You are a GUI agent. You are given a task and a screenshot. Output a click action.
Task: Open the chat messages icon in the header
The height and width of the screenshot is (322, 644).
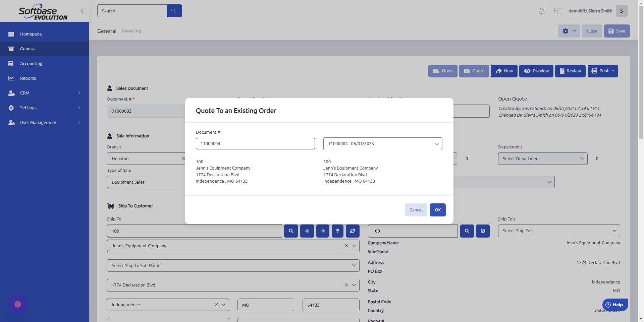(557, 11)
